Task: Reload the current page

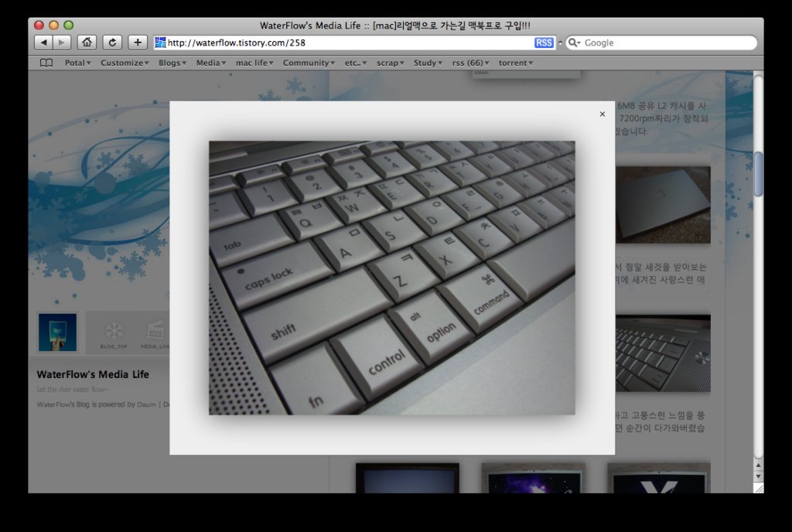Action: pyautogui.click(x=112, y=43)
